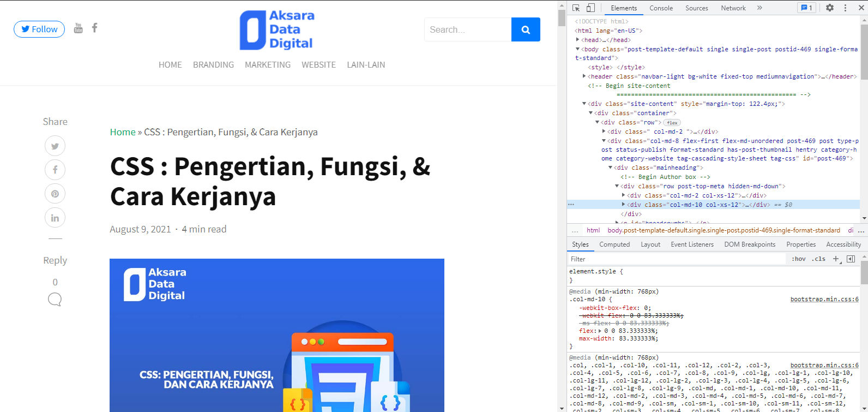
Task: Click the comment bubble icon under Reply
Action: tap(55, 299)
